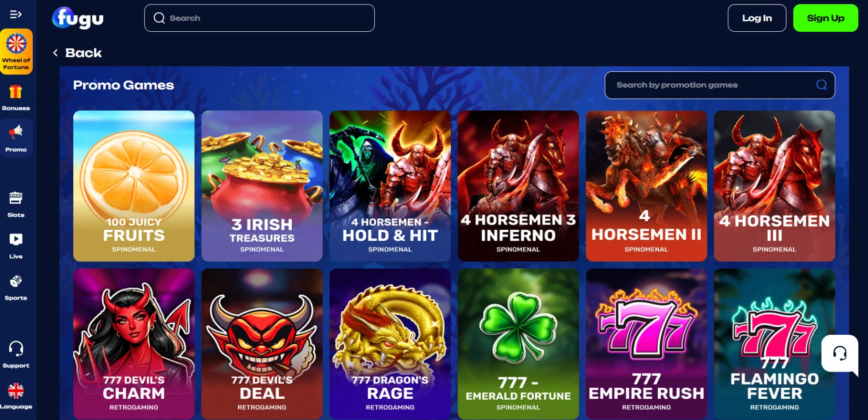
Task: Focus the Search by promotion games field
Action: tap(719, 85)
